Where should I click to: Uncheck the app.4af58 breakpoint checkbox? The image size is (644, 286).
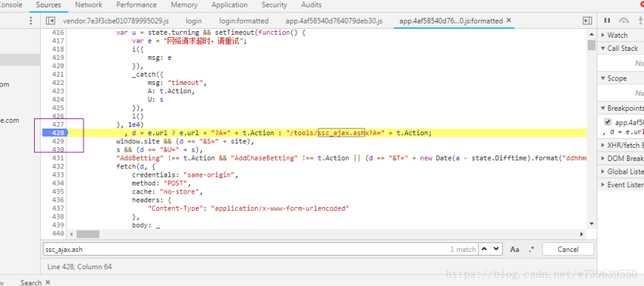(608, 122)
